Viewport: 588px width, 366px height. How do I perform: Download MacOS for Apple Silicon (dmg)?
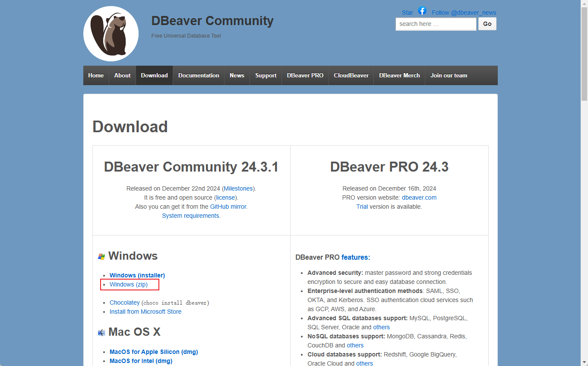click(x=154, y=352)
